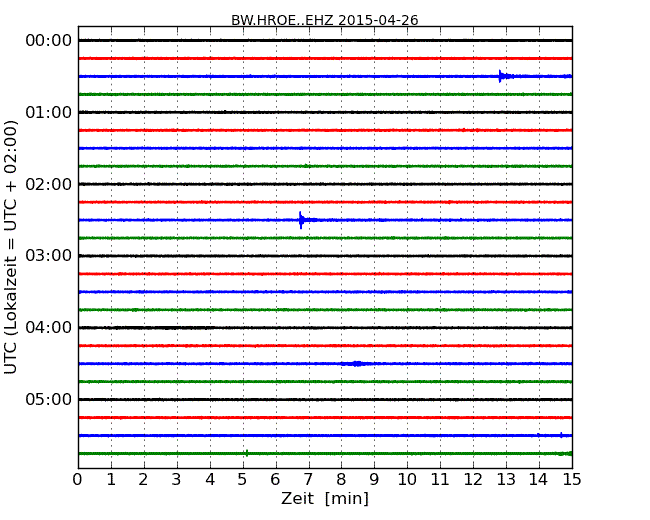Click x-axis tick label 7
The image size is (650, 520).
308,480
